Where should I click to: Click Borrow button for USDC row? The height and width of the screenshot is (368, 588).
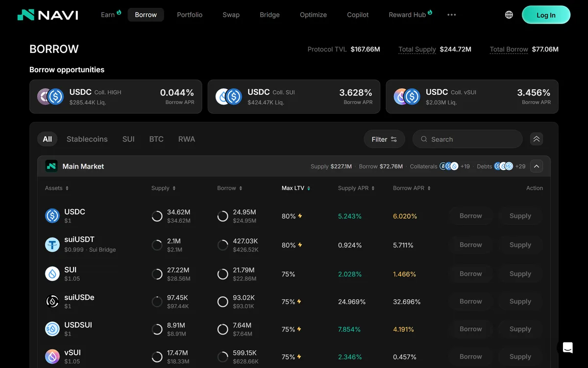pos(471,216)
